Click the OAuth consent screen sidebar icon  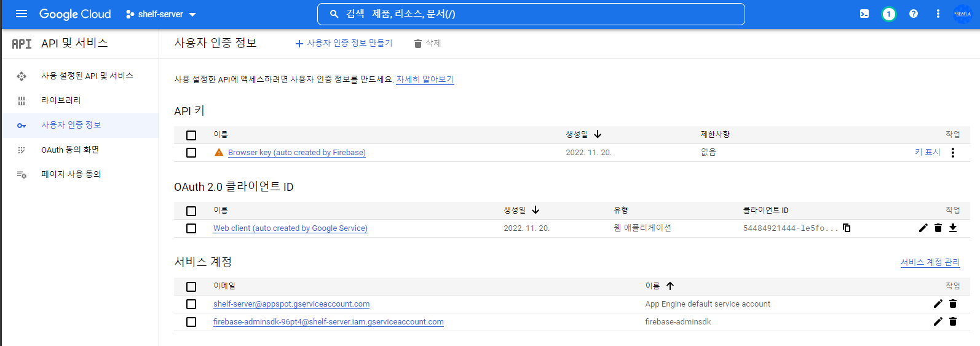[22, 150]
